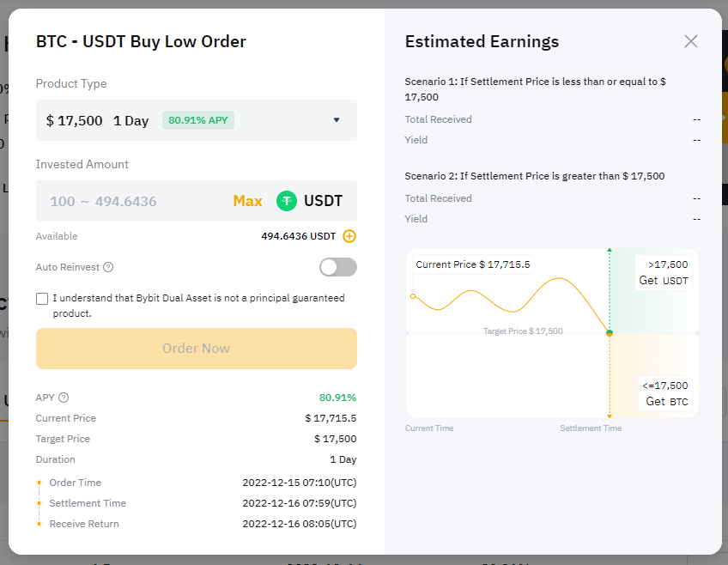This screenshot has height=565, width=728.
Task: Click the orange arrow below the settlement line
Action: pyautogui.click(x=610, y=415)
